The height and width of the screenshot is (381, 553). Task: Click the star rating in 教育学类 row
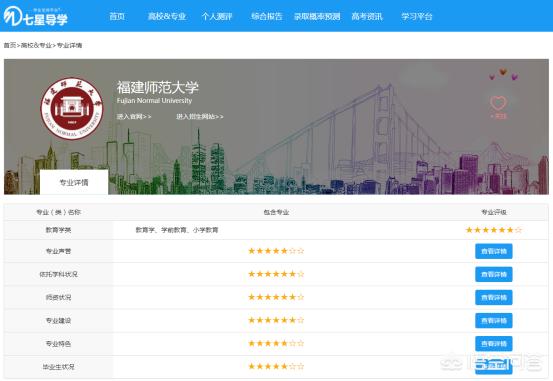pos(494,230)
